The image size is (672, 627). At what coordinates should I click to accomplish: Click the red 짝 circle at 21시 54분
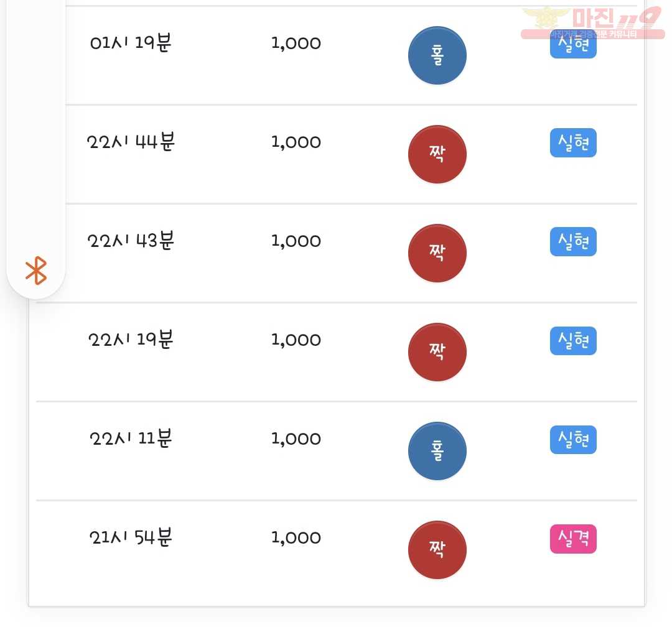437,550
